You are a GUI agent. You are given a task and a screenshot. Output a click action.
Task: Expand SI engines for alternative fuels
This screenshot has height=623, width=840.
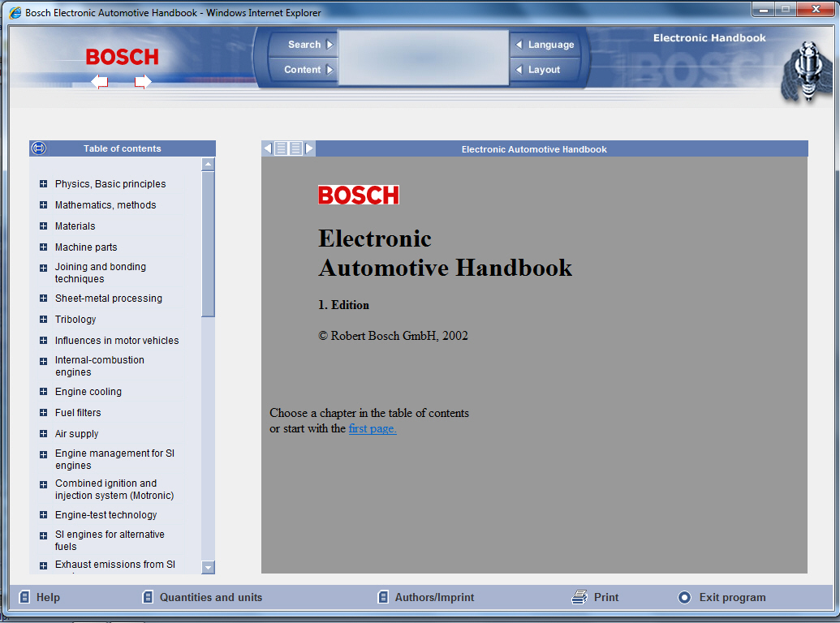coord(43,535)
